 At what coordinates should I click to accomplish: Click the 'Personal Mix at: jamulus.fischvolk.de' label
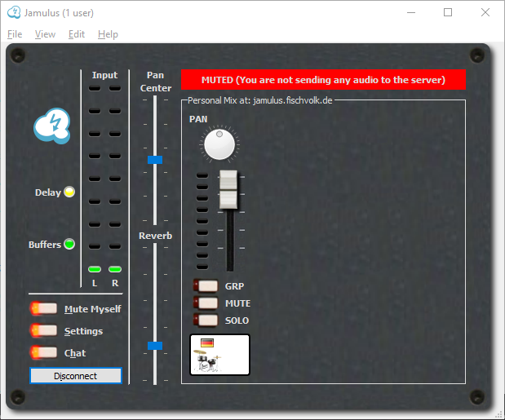259,100
